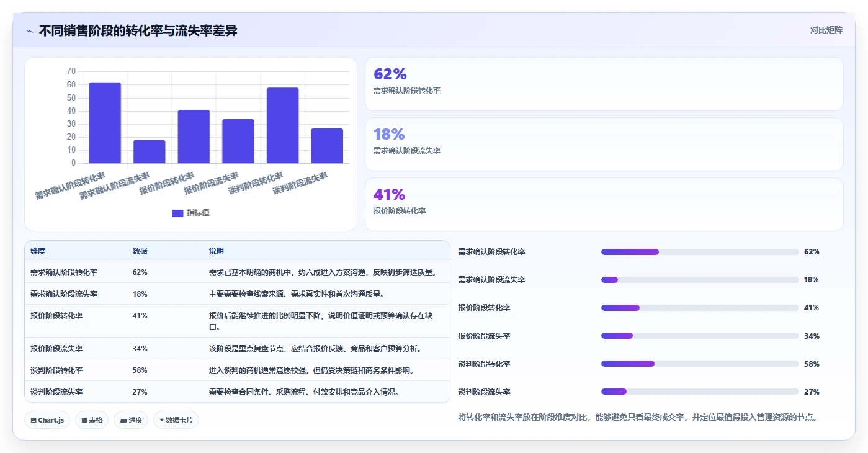Click the 27% cell in the table
This screenshot has width=868, height=453.
pos(140,392)
